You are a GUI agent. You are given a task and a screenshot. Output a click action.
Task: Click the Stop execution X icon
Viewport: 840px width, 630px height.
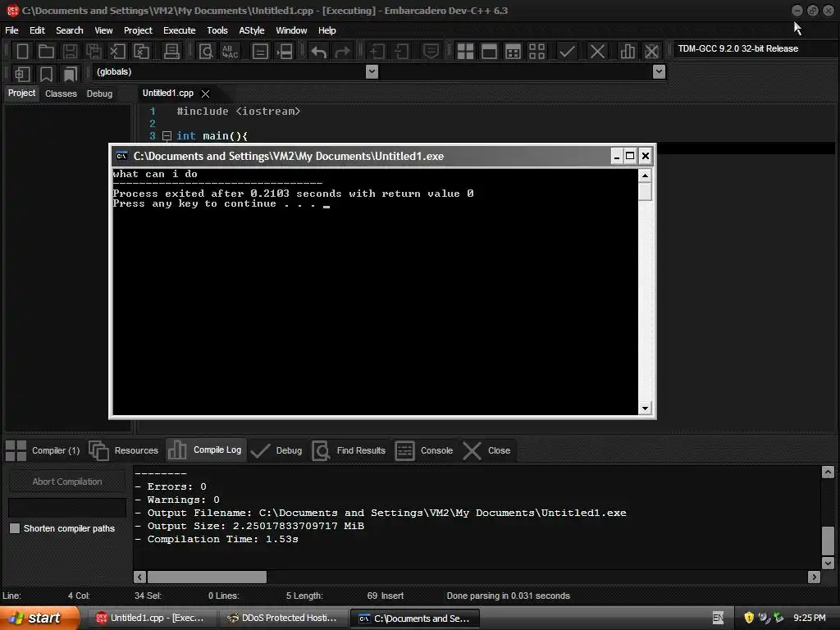[x=597, y=52]
